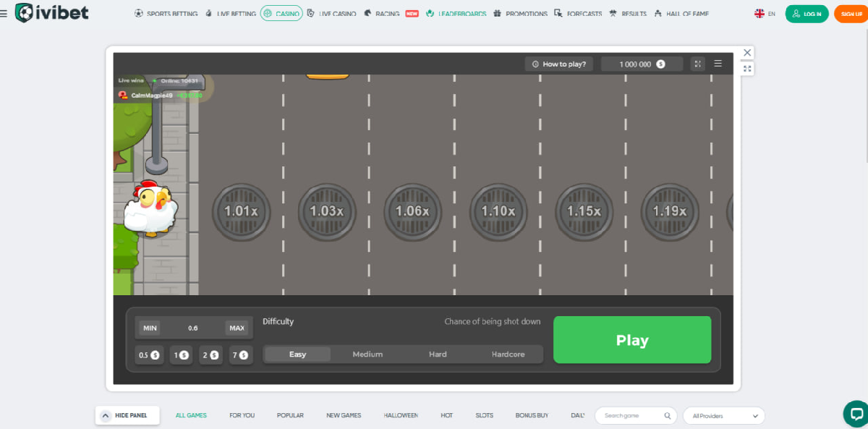The width and height of the screenshot is (868, 429).
Task: Open the All Providers dropdown
Action: click(723, 415)
